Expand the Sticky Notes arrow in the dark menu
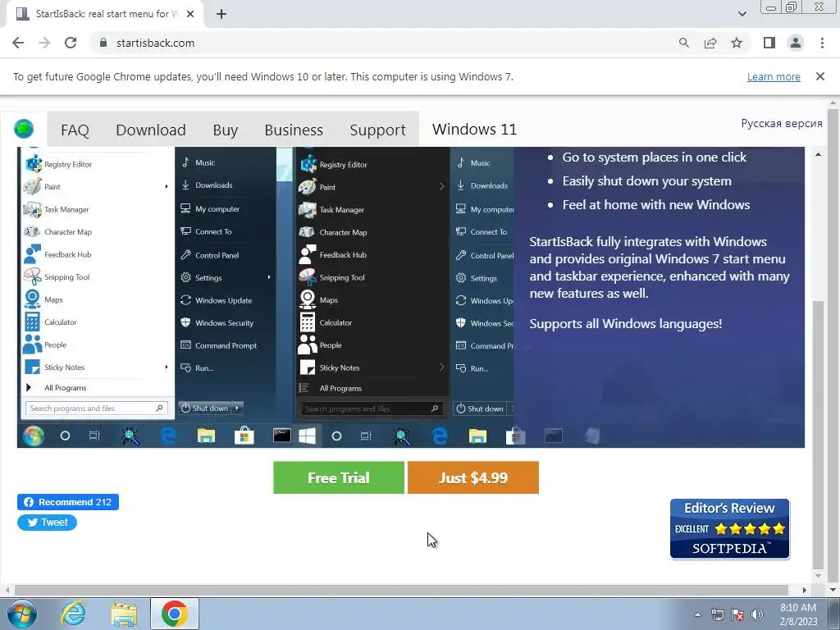This screenshot has height=630, width=840. point(441,367)
